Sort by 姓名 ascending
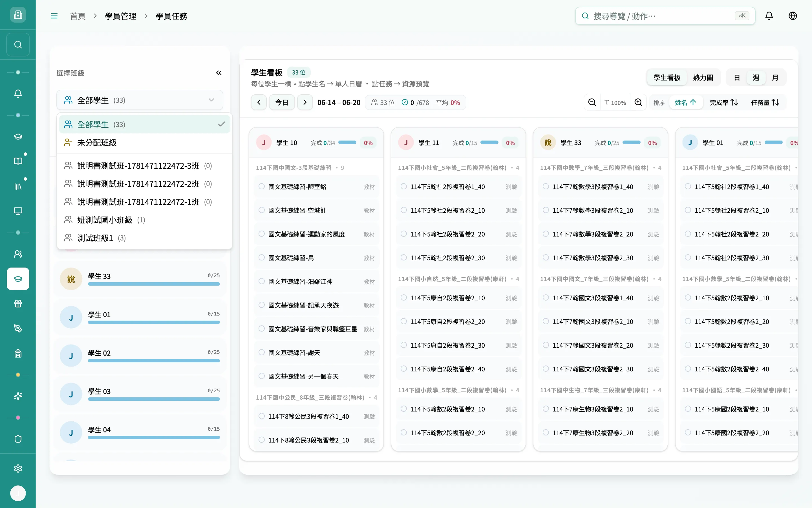 [x=686, y=102]
